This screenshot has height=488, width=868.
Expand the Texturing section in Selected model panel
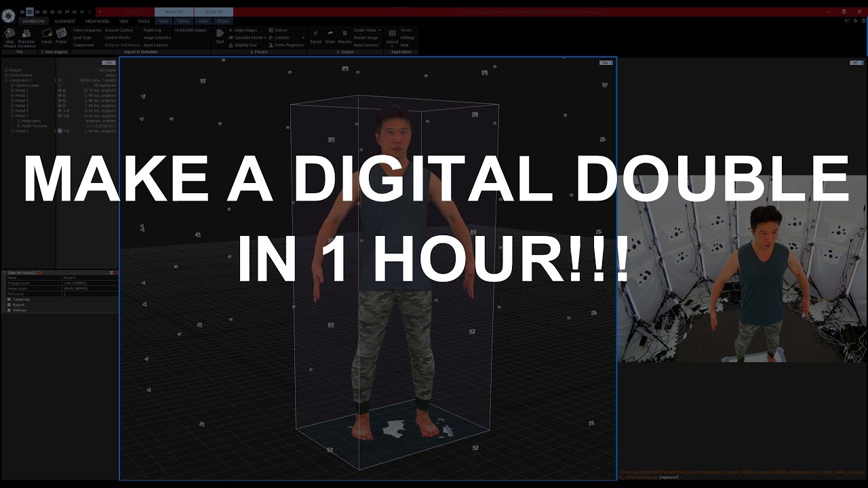(9, 299)
